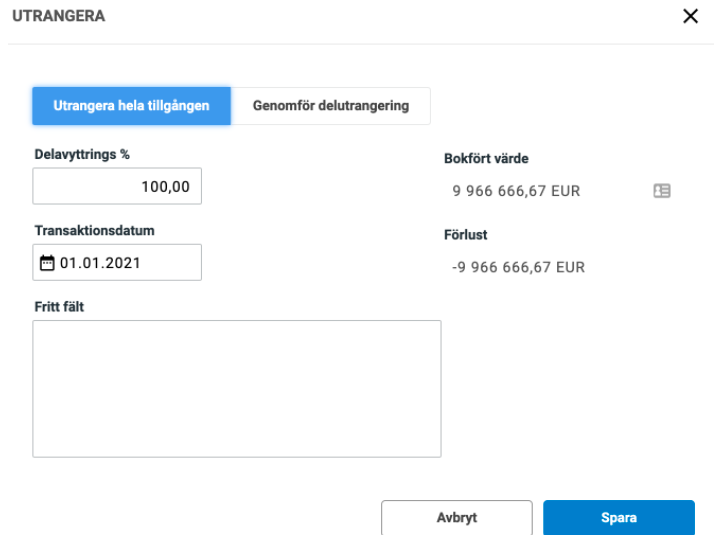Click the UTRANGERA dialog title

click(59, 16)
